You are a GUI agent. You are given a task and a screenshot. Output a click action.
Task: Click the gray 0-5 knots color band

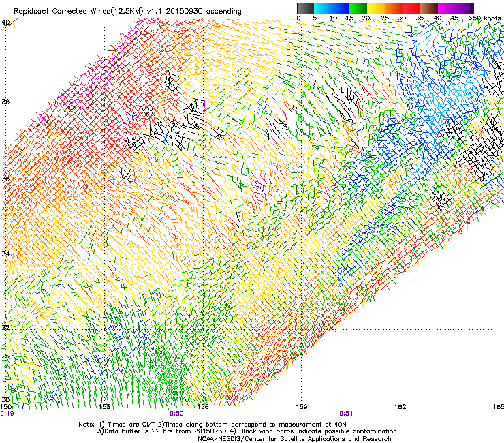tap(305, 8)
